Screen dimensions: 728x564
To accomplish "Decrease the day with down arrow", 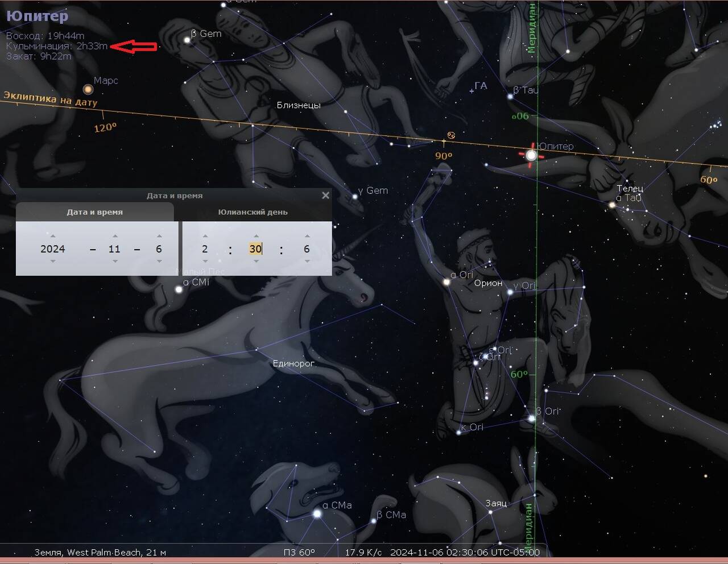I will click(x=159, y=262).
